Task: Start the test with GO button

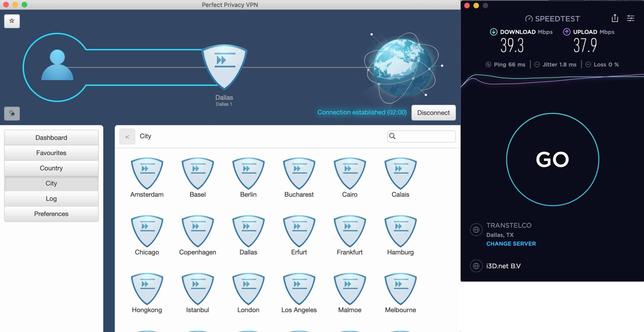Action: pos(552,159)
